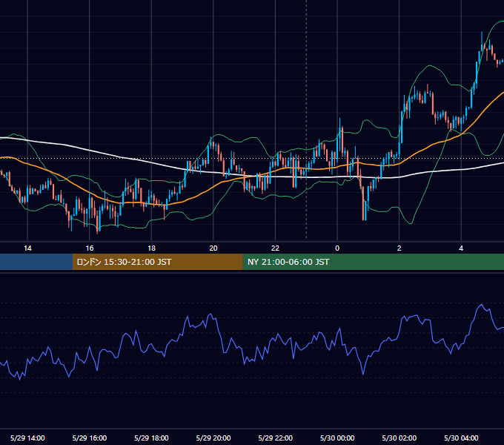Click the 2 hour axis label

click(x=399, y=248)
